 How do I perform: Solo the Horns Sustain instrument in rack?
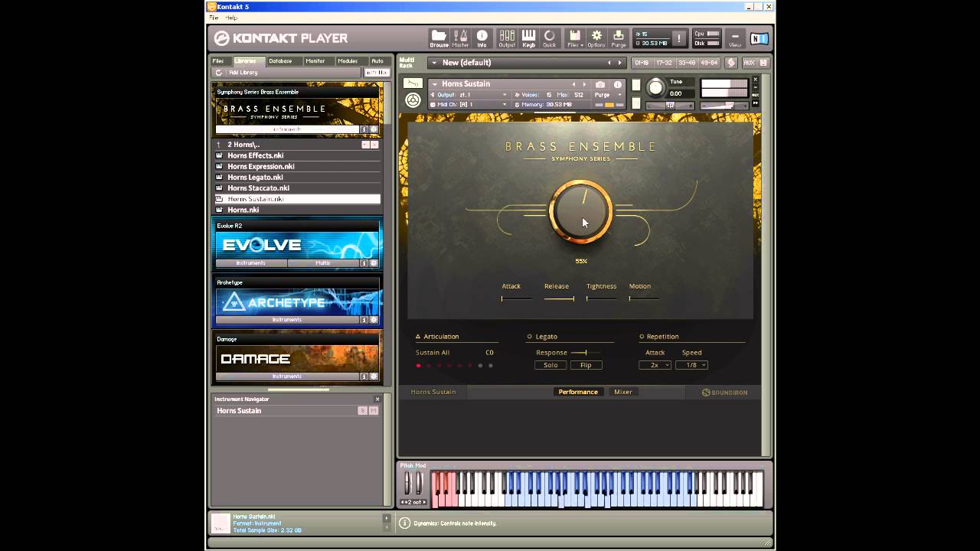[636, 85]
